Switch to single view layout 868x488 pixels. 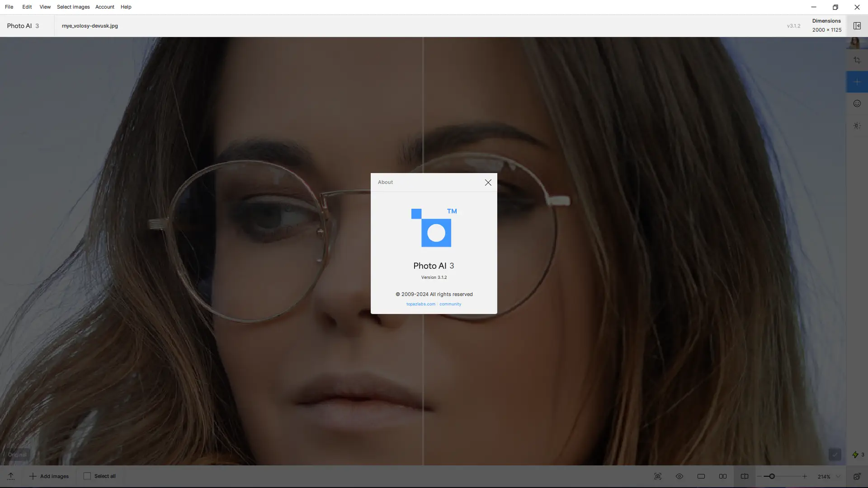coord(701,476)
